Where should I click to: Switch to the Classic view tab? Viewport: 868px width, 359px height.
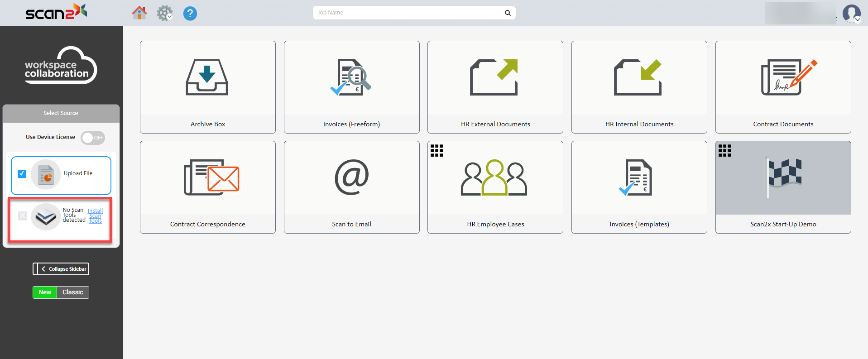point(73,292)
